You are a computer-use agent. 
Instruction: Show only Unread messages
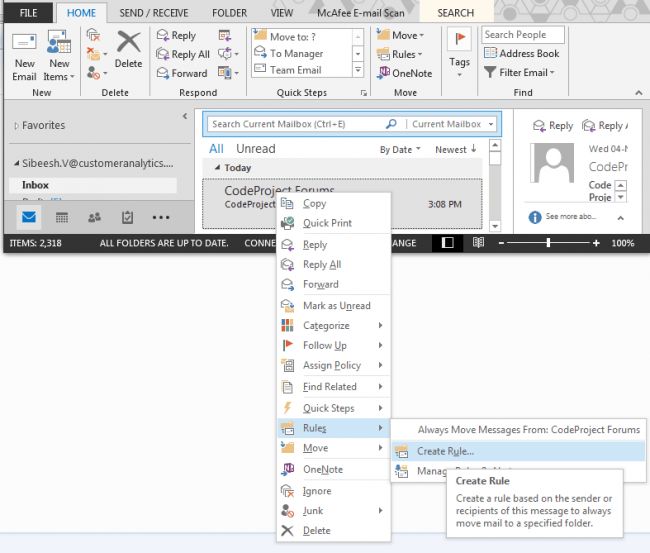tap(256, 149)
